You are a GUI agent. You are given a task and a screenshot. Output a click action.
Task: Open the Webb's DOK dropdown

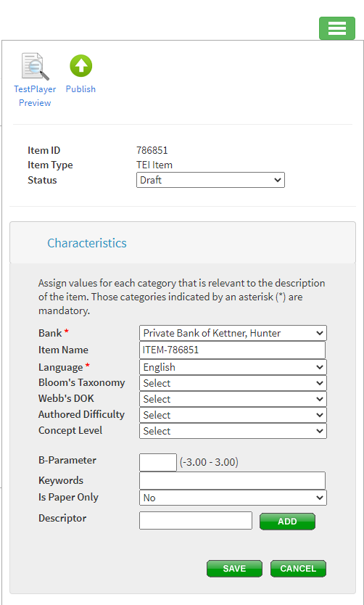(x=233, y=399)
